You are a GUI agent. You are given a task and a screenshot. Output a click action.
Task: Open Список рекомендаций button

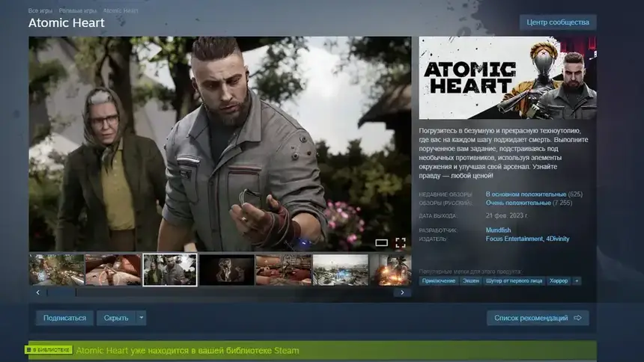(538, 318)
